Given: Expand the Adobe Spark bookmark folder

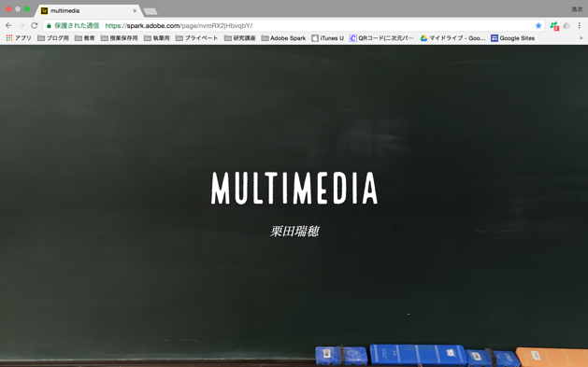Looking at the screenshot, I should click(283, 38).
